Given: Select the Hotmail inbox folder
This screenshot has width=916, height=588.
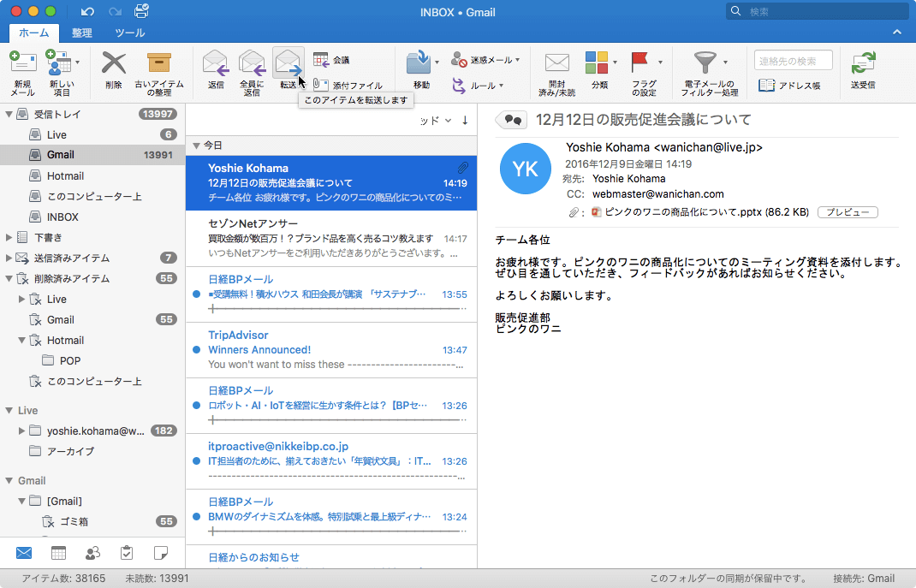Looking at the screenshot, I should (x=65, y=175).
